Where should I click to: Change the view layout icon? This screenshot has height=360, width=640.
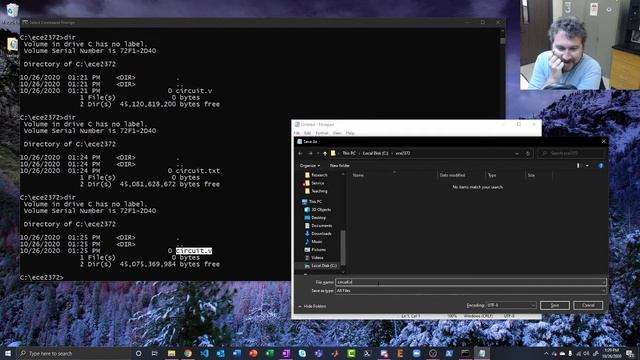coord(578,166)
